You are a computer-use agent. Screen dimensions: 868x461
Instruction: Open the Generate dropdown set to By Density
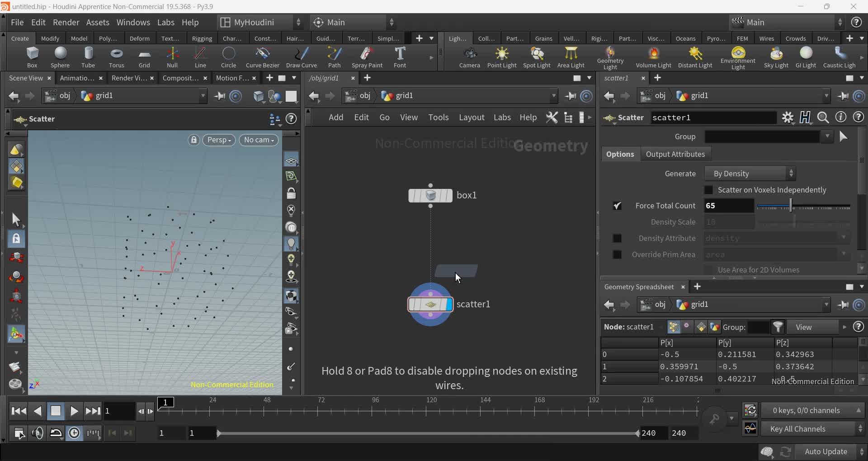750,173
